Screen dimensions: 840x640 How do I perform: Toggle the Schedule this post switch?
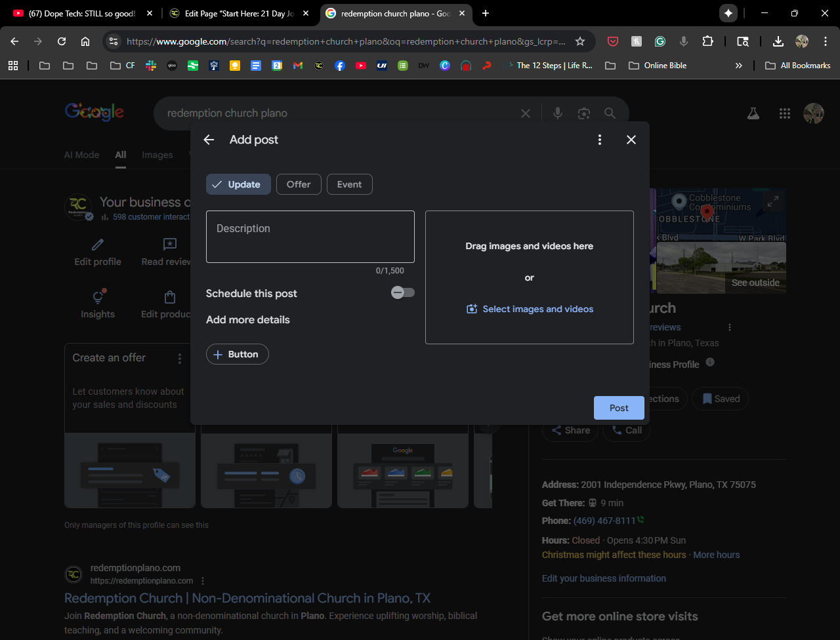(x=402, y=292)
